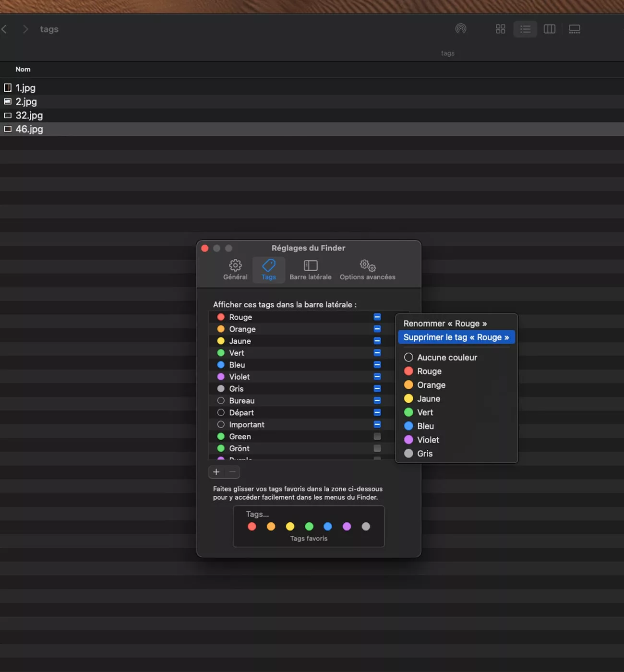Select Rouge color in context menu
This screenshot has height=672, width=624.
pyautogui.click(x=456, y=371)
